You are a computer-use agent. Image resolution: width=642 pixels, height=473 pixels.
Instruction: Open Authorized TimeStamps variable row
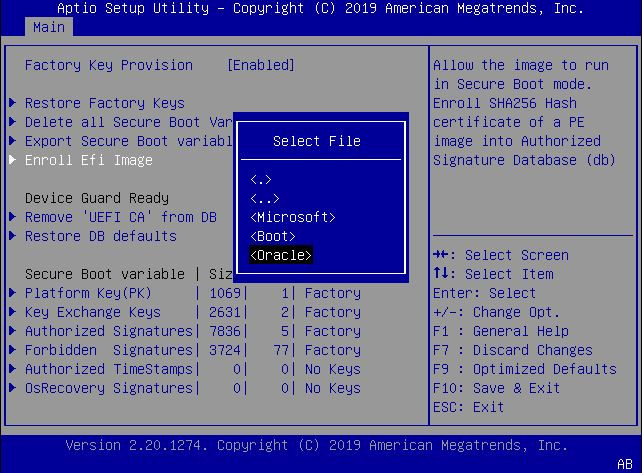tap(193, 369)
